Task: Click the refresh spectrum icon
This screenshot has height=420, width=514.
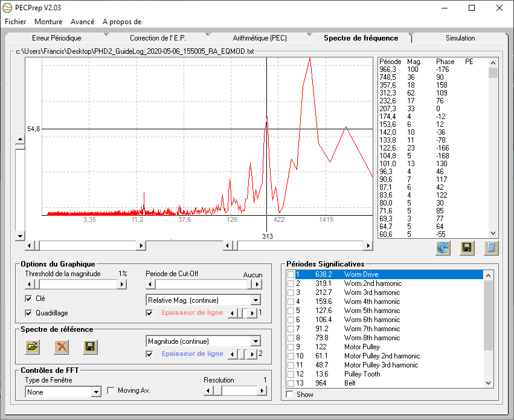Action: 443,248
